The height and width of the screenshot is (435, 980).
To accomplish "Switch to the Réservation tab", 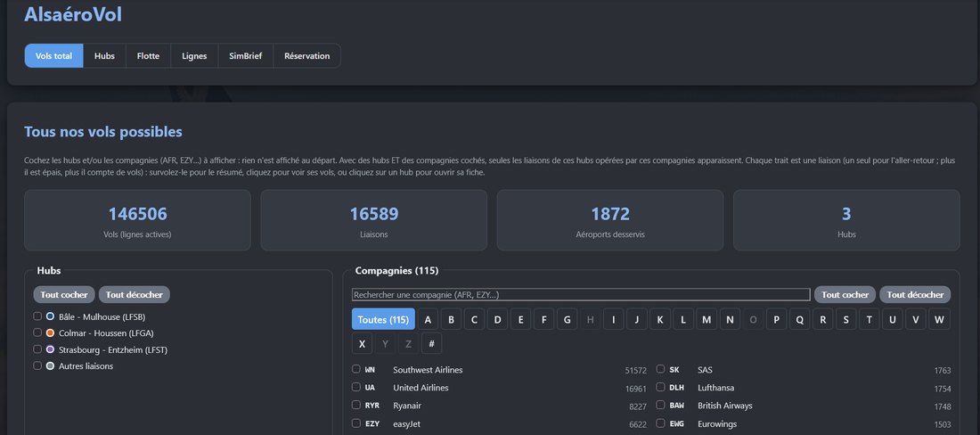I will (306, 55).
